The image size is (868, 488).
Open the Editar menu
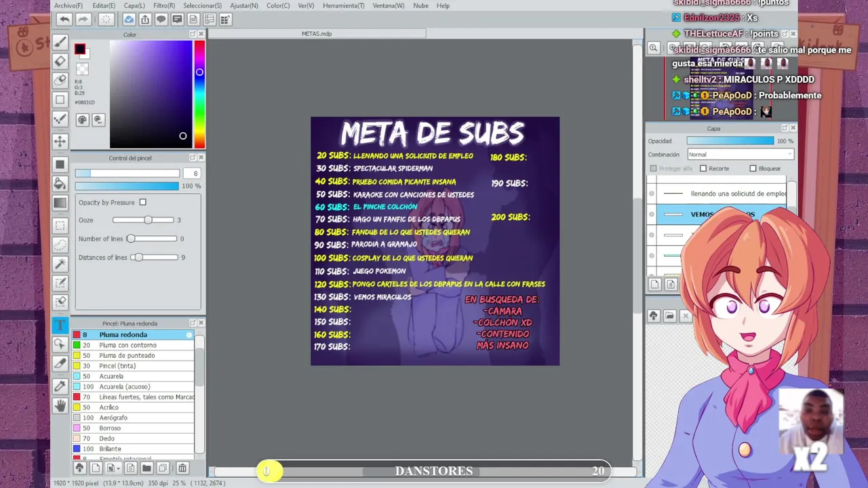coord(104,5)
